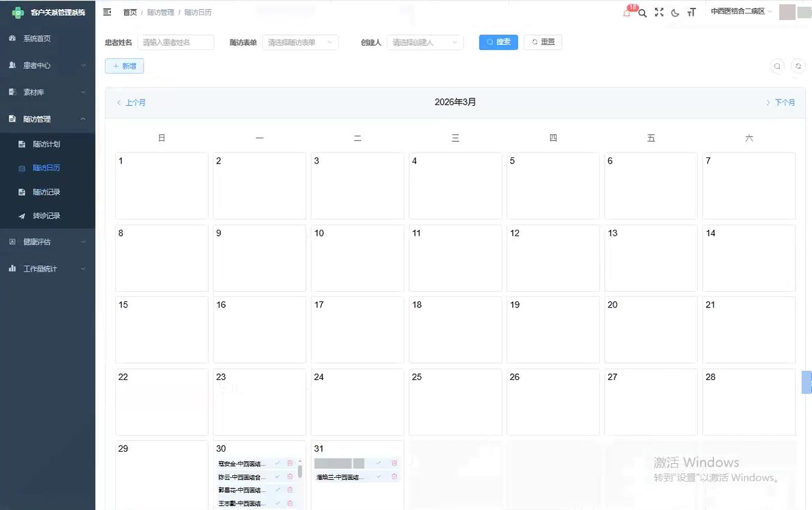Click the delete icon for 潘焕兰 on day 31

point(394,477)
